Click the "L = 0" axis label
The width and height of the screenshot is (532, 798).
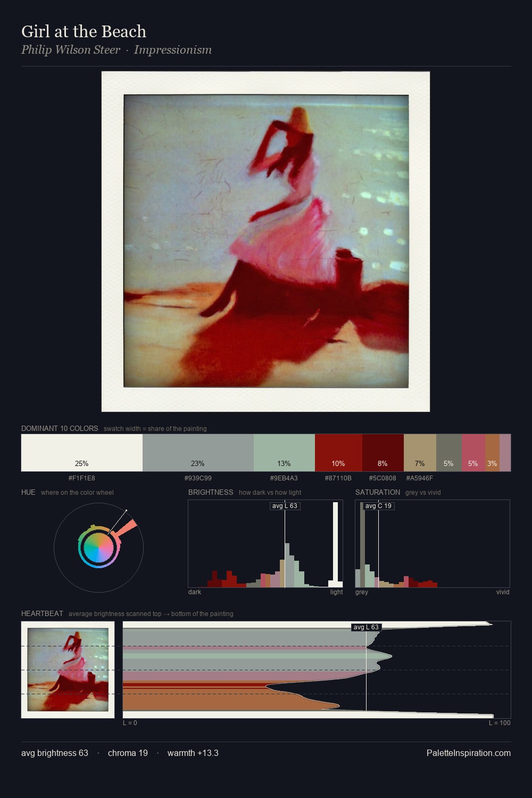(x=130, y=723)
